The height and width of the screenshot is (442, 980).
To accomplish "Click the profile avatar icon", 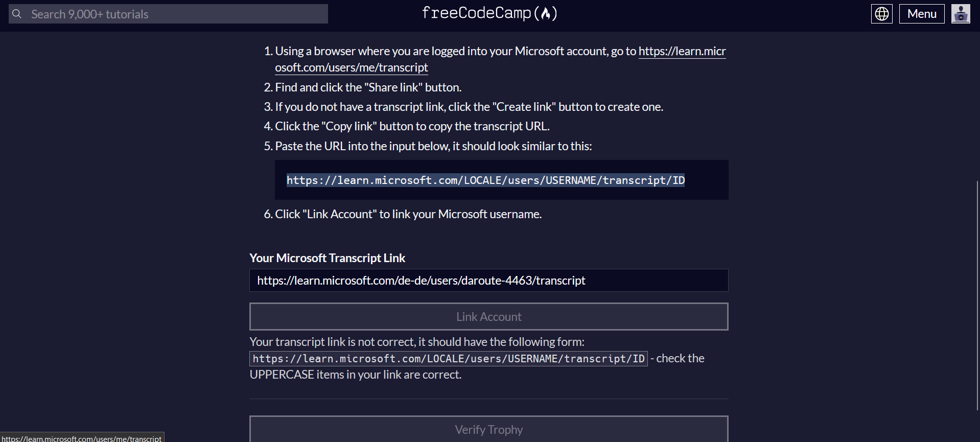I will pyautogui.click(x=961, y=14).
